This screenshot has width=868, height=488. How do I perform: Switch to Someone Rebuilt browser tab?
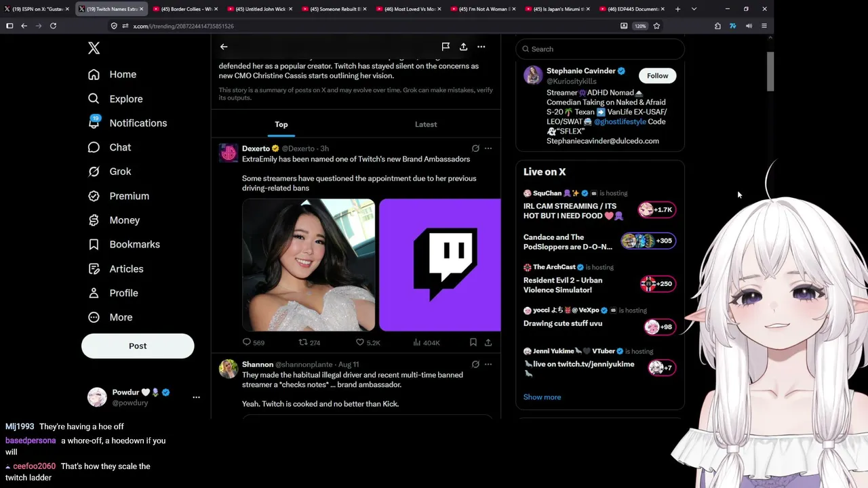pyautogui.click(x=335, y=9)
